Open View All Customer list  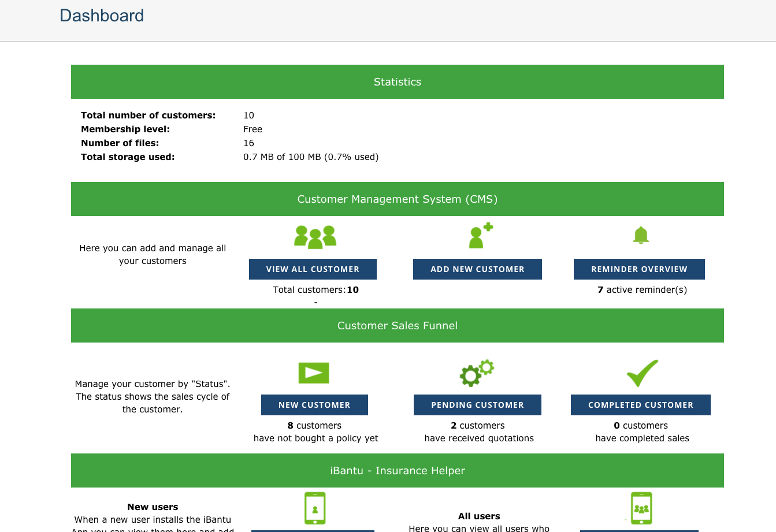coord(313,269)
